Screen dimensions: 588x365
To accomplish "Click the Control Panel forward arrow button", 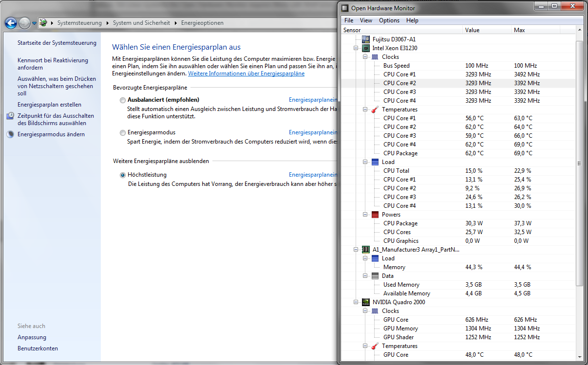I will tap(25, 23).
